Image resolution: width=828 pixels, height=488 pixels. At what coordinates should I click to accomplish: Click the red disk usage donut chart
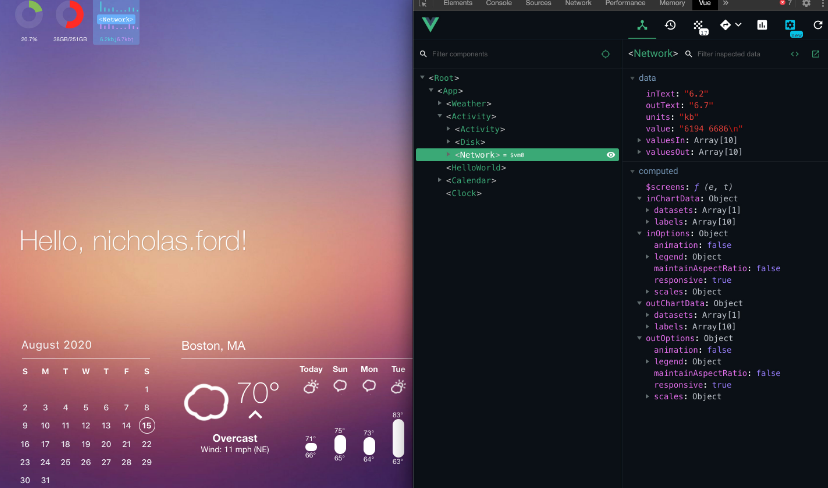(70, 14)
